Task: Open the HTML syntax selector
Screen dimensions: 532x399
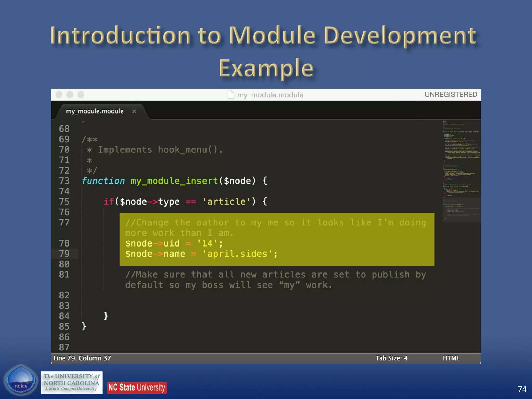Action: (x=451, y=358)
